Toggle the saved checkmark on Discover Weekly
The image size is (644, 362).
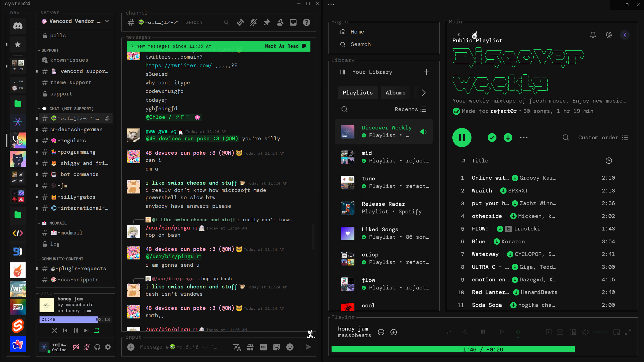click(492, 137)
